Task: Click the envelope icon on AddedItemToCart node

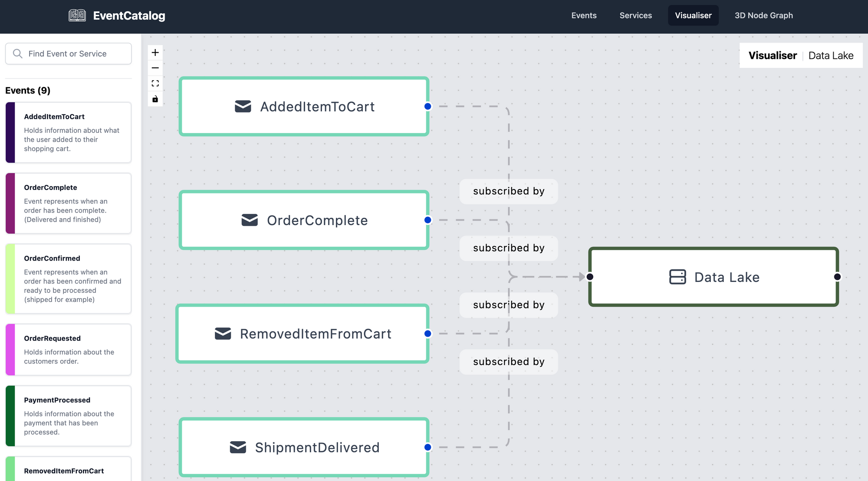Action: click(x=243, y=106)
